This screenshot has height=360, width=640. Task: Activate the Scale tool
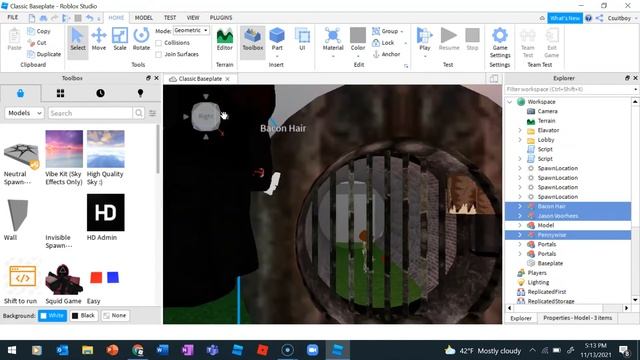tap(120, 40)
